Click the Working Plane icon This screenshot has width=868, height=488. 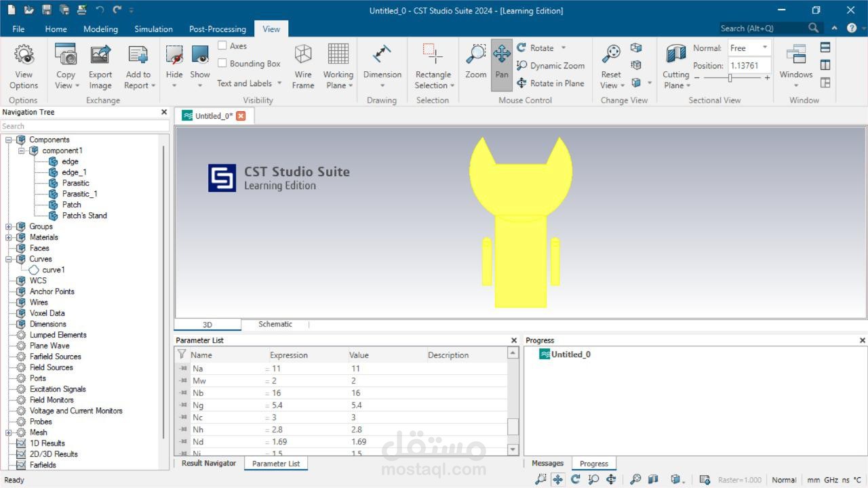[338, 54]
